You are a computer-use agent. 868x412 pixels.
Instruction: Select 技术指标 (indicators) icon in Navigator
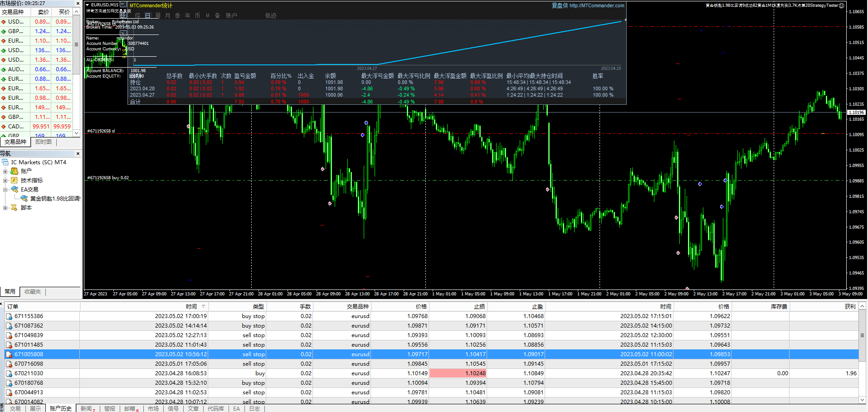tap(14, 180)
